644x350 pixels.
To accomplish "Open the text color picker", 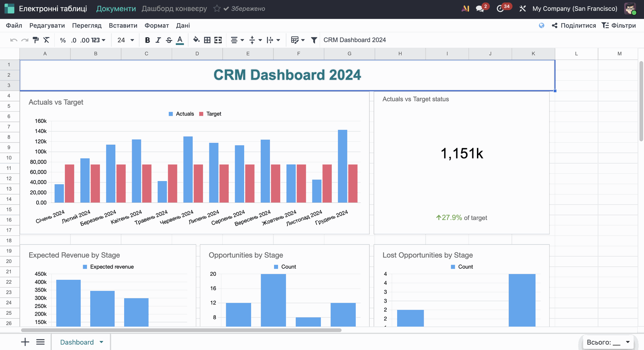I will pos(180,40).
